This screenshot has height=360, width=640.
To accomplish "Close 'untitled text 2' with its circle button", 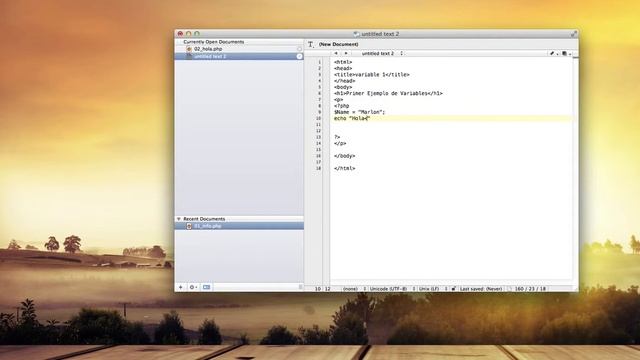I will [x=299, y=56].
